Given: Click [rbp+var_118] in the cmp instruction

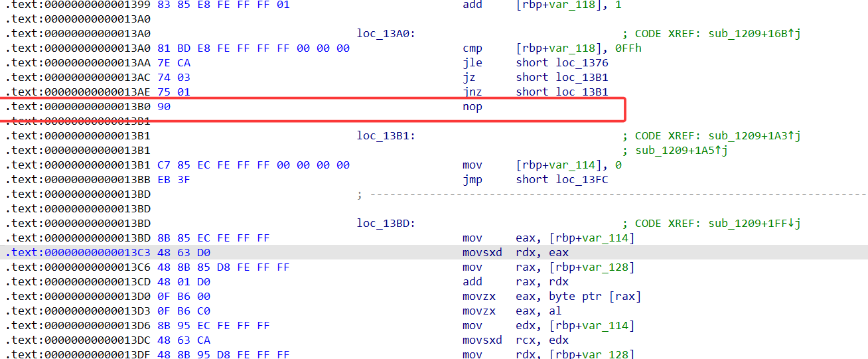Looking at the screenshot, I should pyautogui.click(x=562, y=48).
